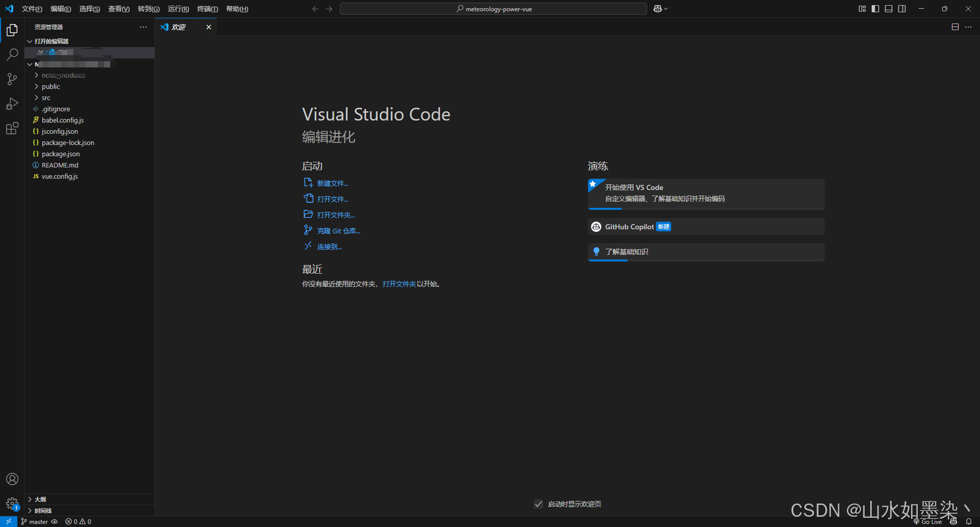
Task: Open the View menu
Action: (x=119, y=9)
